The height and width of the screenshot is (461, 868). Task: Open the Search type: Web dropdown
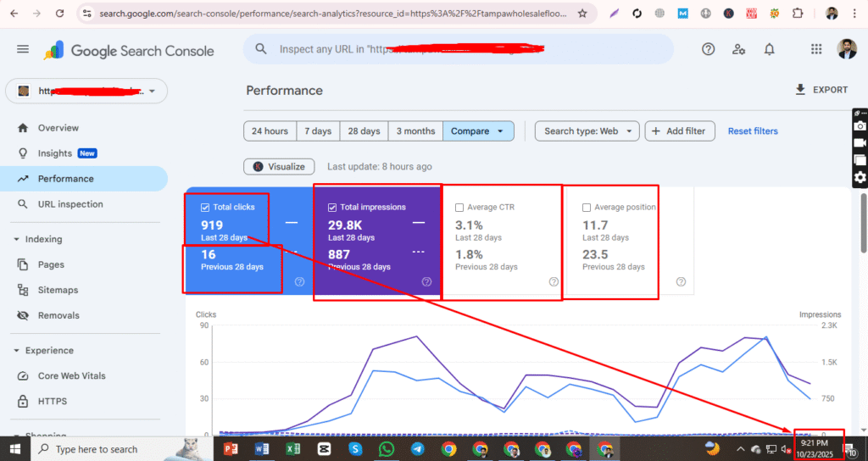587,131
